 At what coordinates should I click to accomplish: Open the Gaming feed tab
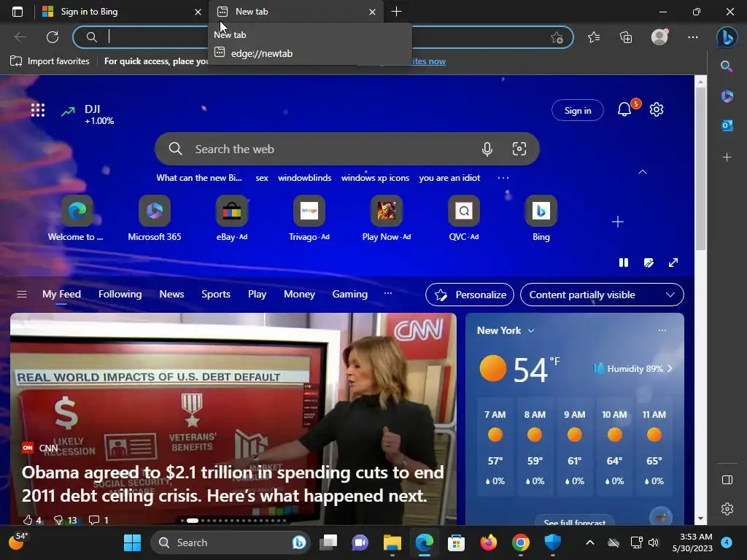[x=349, y=295]
